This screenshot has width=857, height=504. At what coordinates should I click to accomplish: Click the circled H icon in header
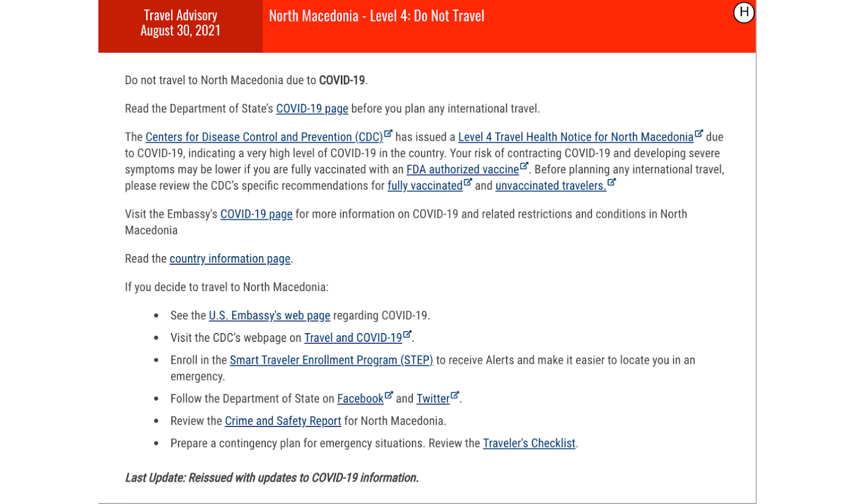743,12
